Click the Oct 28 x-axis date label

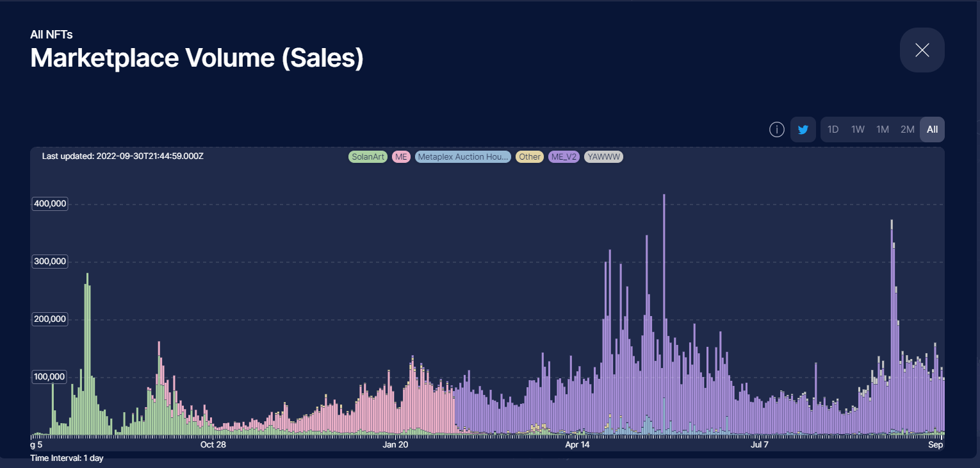tap(213, 444)
